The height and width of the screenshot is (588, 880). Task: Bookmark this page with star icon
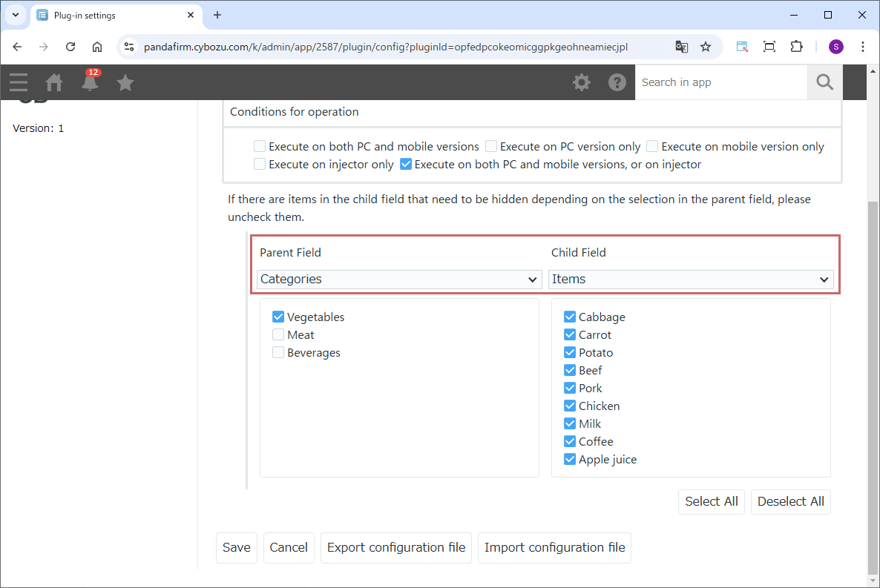[x=706, y=47]
